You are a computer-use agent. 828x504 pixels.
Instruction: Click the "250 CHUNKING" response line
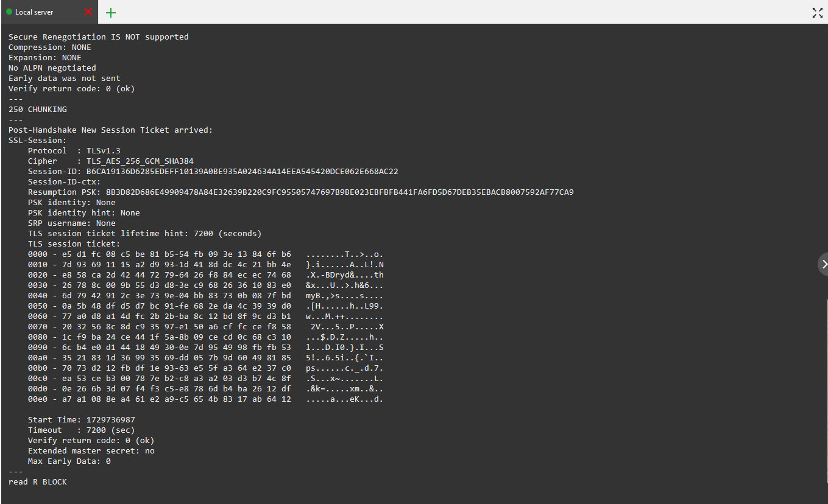coord(38,109)
